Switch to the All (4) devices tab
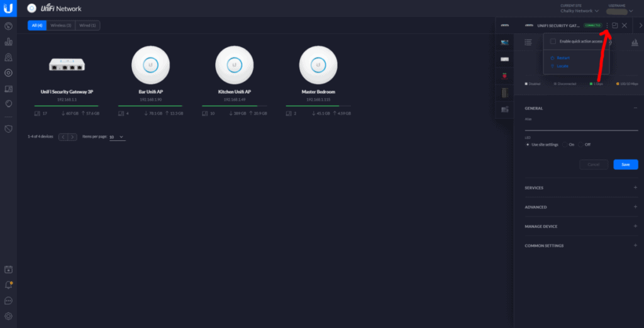The width and height of the screenshot is (644, 328). point(37,25)
